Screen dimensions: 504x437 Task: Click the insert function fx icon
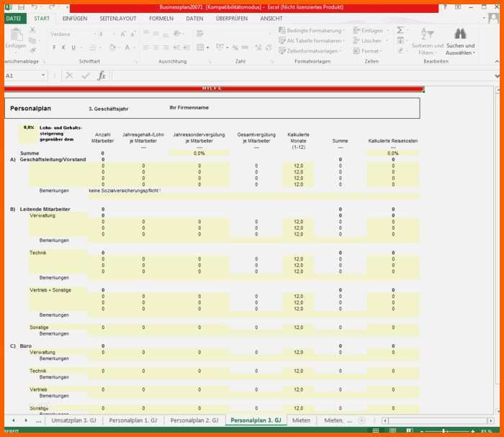point(102,76)
